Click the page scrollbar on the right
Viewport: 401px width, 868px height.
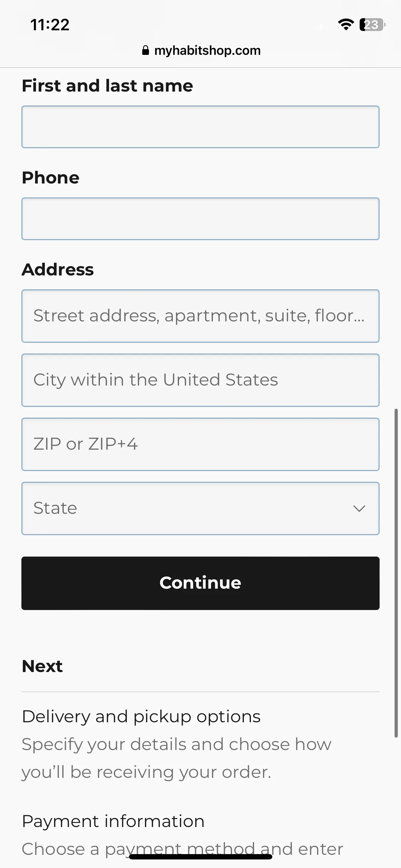pos(396,573)
